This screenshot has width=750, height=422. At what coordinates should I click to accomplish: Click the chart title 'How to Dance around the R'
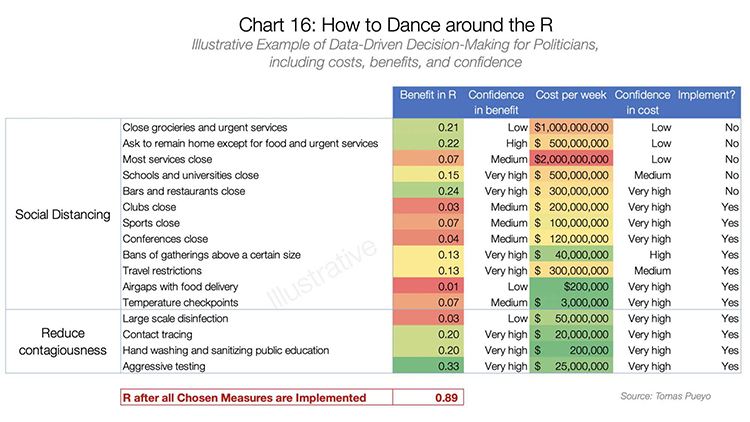tap(375, 21)
